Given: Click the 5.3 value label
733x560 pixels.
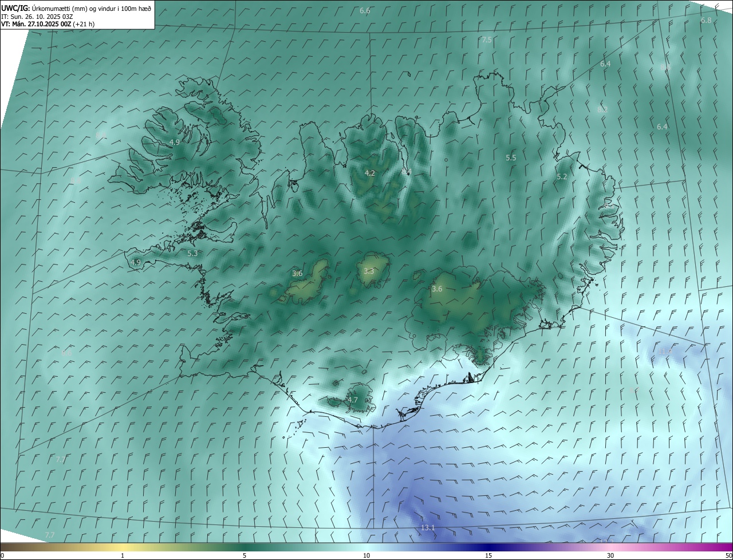Looking at the screenshot, I should click(192, 253).
